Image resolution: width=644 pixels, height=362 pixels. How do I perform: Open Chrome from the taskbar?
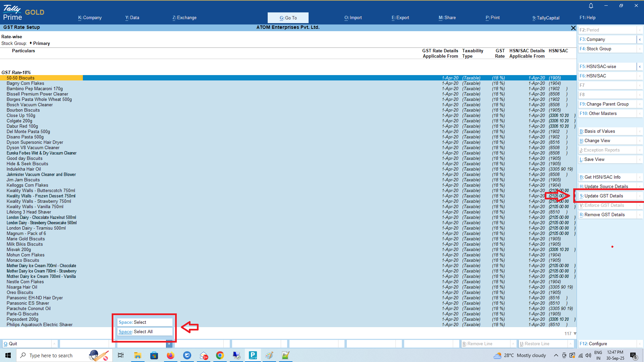220,355
